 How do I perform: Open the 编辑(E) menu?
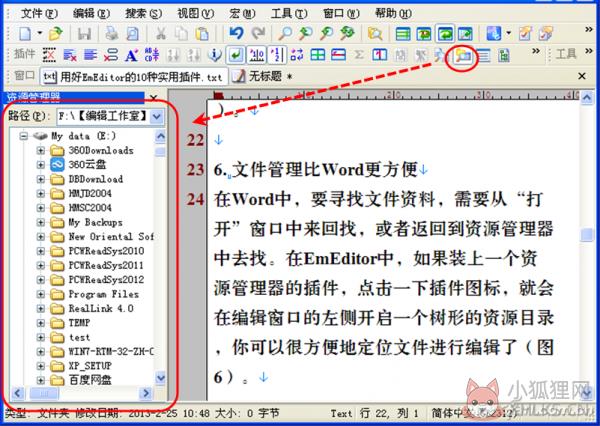click(x=91, y=13)
